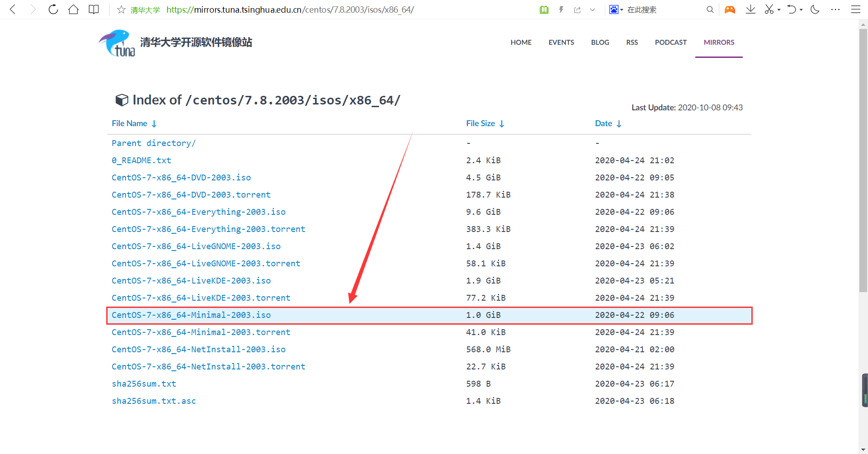Open the RSS nav item
This screenshot has width=868, height=454.
click(x=632, y=43)
